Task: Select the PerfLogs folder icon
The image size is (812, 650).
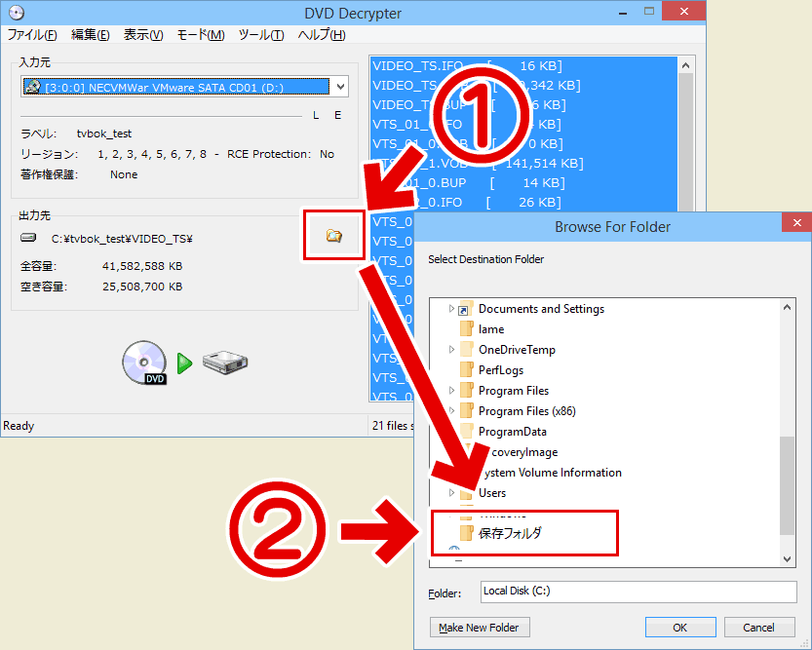Action: (467, 369)
